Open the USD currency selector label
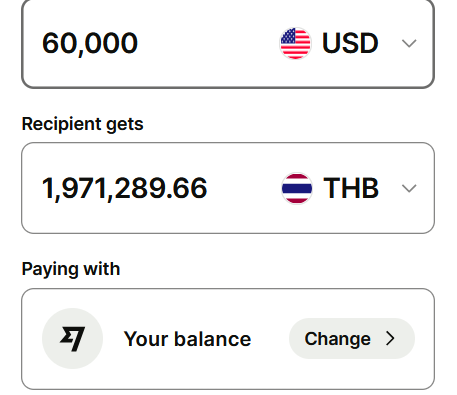This screenshot has height=395, width=457. [350, 43]
